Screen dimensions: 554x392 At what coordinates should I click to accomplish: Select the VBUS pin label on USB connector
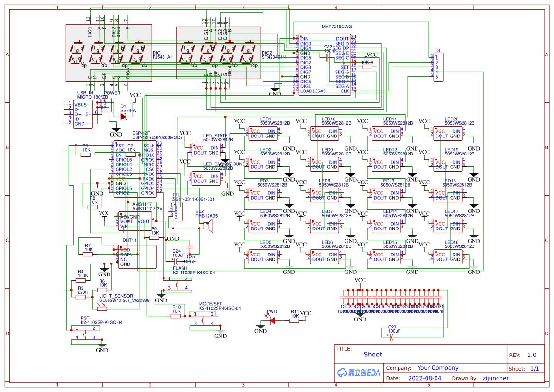click(81, 105)
